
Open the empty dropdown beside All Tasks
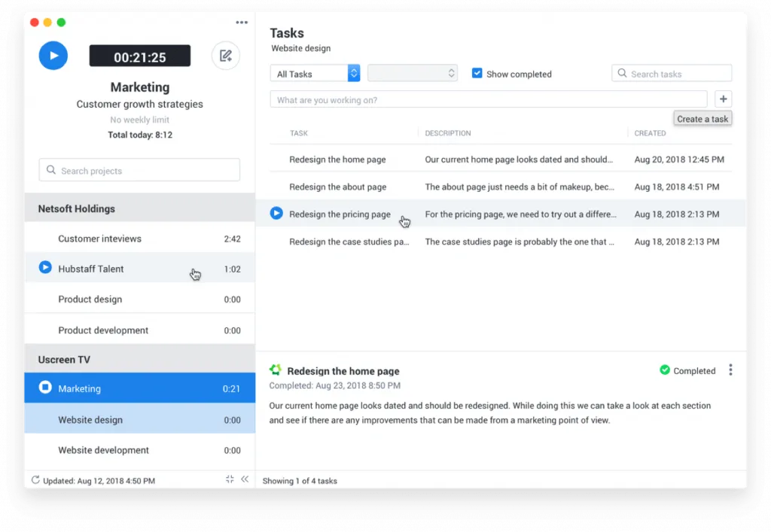click(x=412, y=73)
